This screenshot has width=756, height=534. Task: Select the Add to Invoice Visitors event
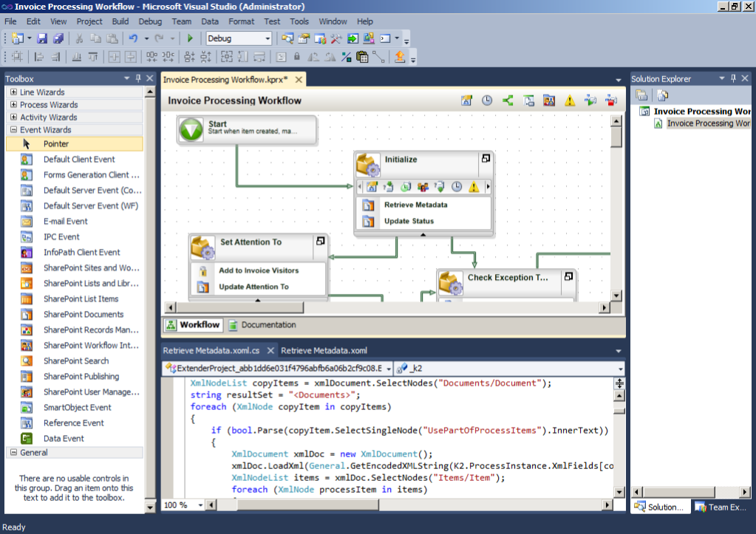coord(259,270)
